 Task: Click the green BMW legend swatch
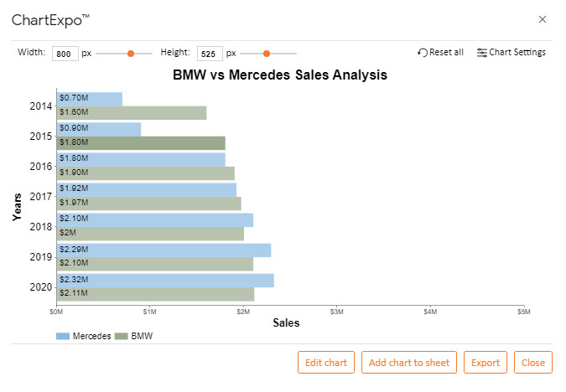122,337
